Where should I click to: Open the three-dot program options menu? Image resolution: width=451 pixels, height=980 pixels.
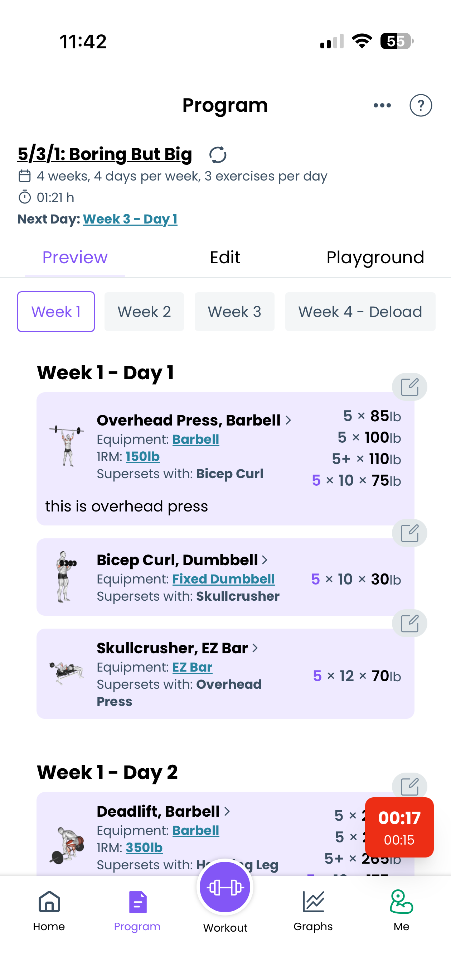click(x=382, y=105)
